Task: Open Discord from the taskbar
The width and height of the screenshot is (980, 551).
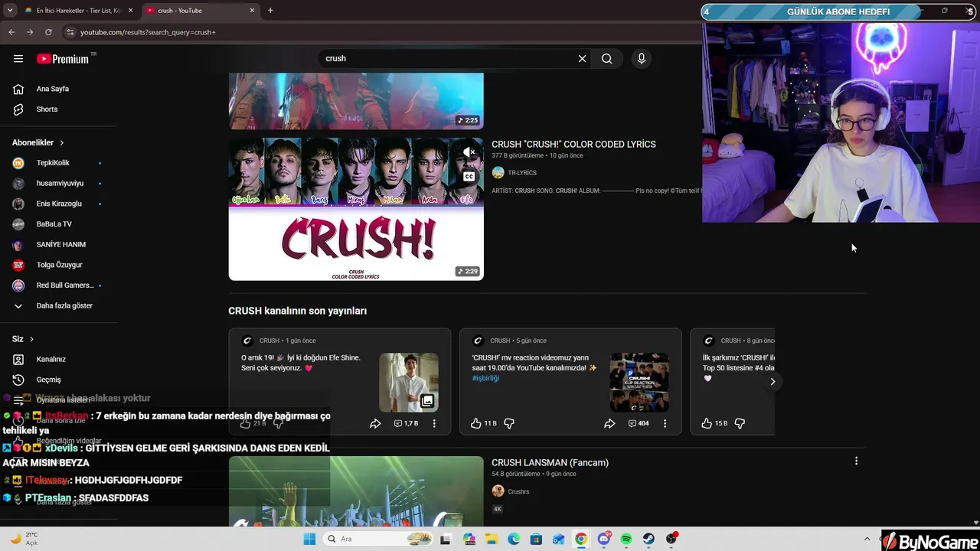Action: click(x=604, y=539)
